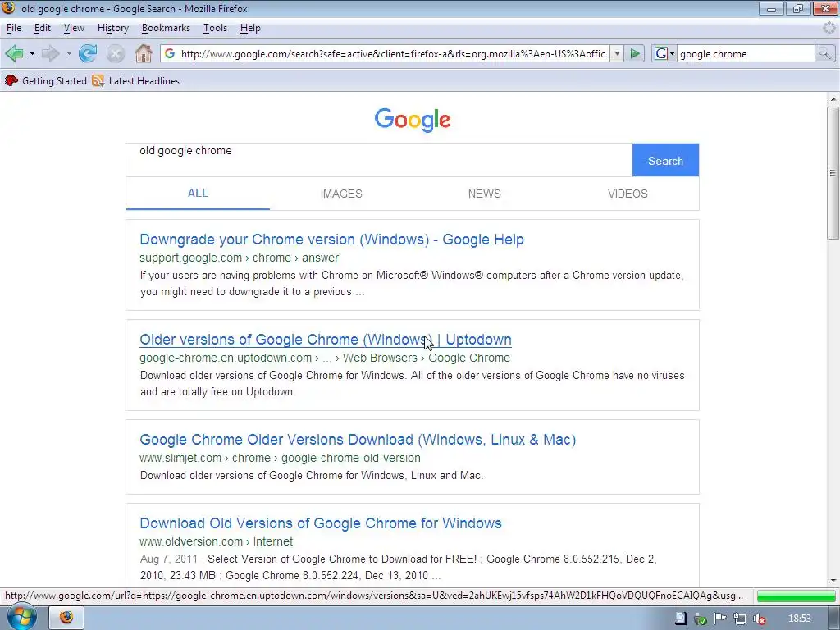Click inside the URL address bar
840x630 pixels.
point(393,53)
